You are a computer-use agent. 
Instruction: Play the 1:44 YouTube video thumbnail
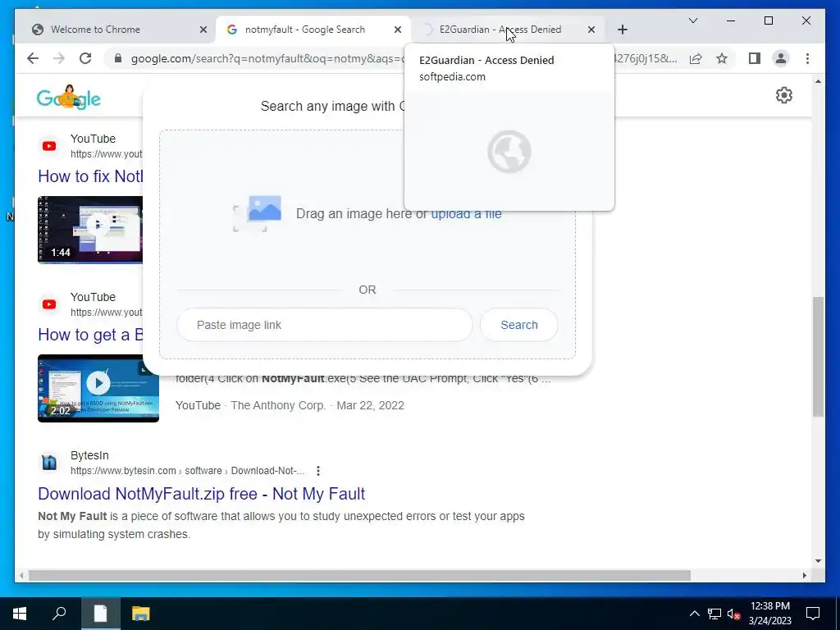pos(90,230)
